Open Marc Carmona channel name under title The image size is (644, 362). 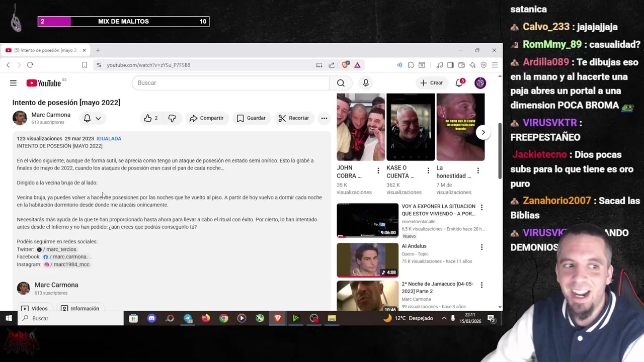51,115
